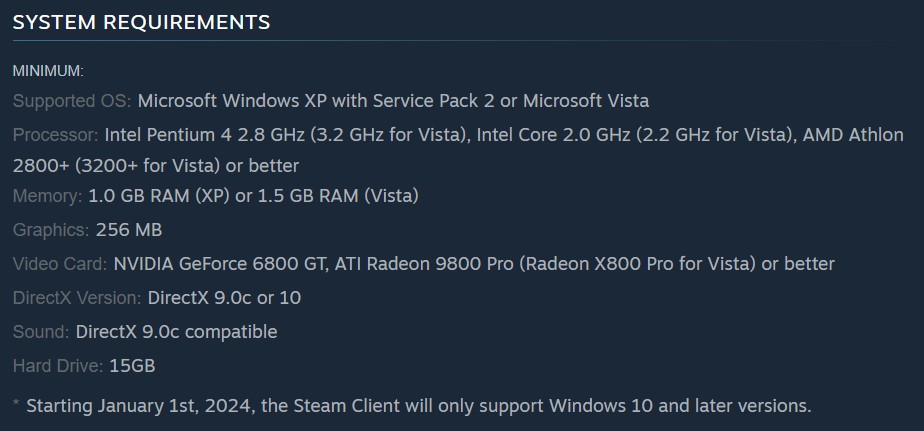Click the Memory label

47,196
